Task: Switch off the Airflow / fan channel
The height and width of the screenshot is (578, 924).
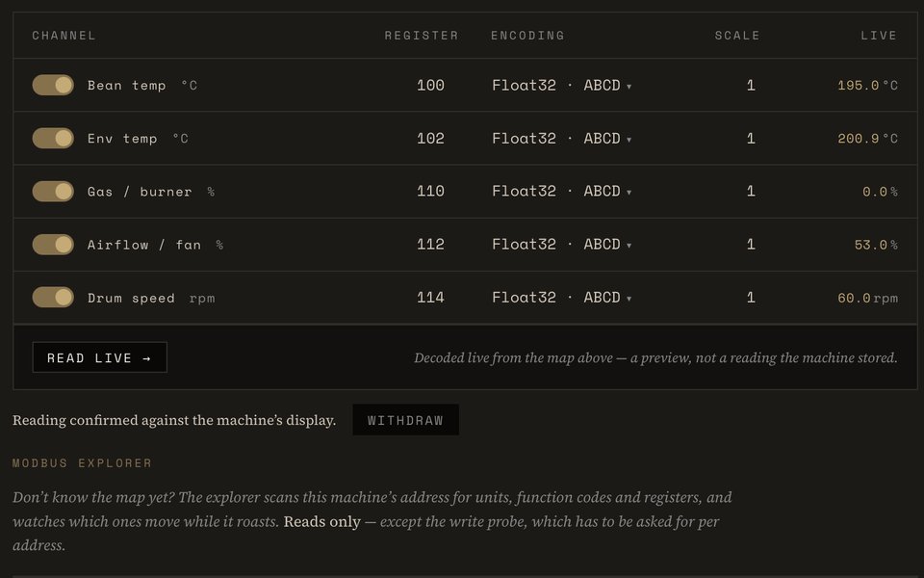Action: 53,244
